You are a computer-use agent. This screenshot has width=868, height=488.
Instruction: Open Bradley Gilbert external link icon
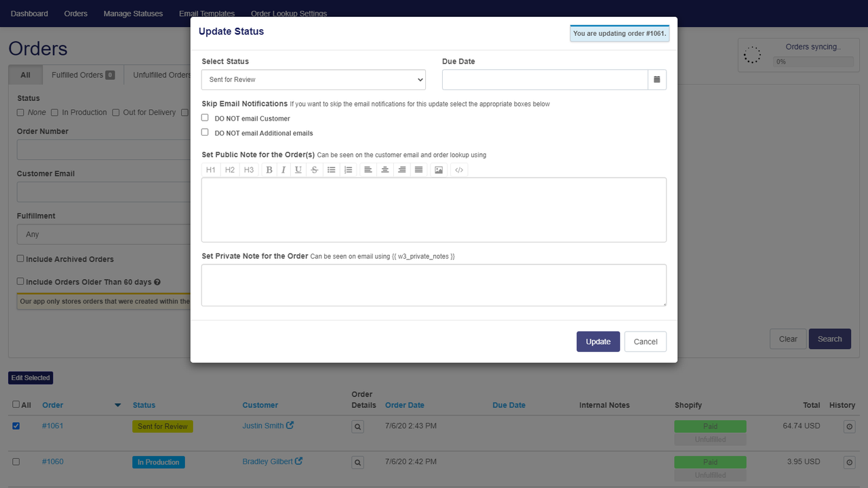299,462
